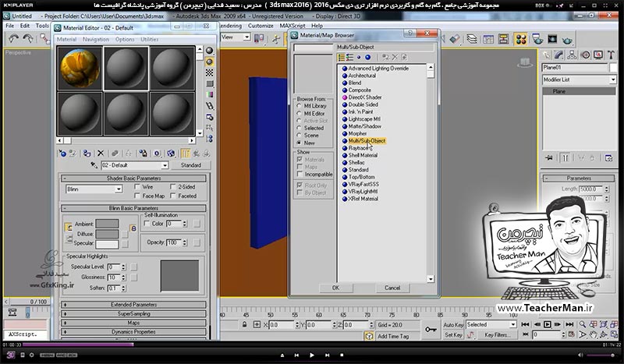The width and height of the screenshot is (624, 364).
Task: Click Reset Map/Mtl X icon
Action: pos(101,154)
